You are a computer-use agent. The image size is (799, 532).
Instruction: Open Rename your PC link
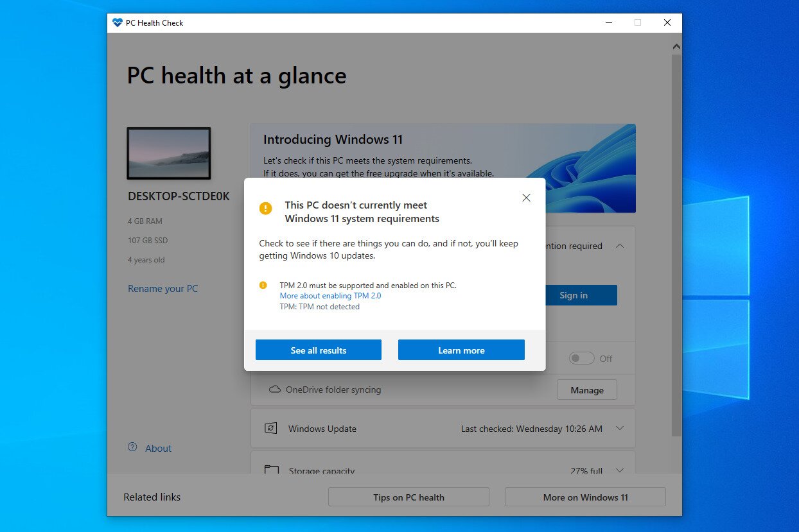click(x=163, y=289)
